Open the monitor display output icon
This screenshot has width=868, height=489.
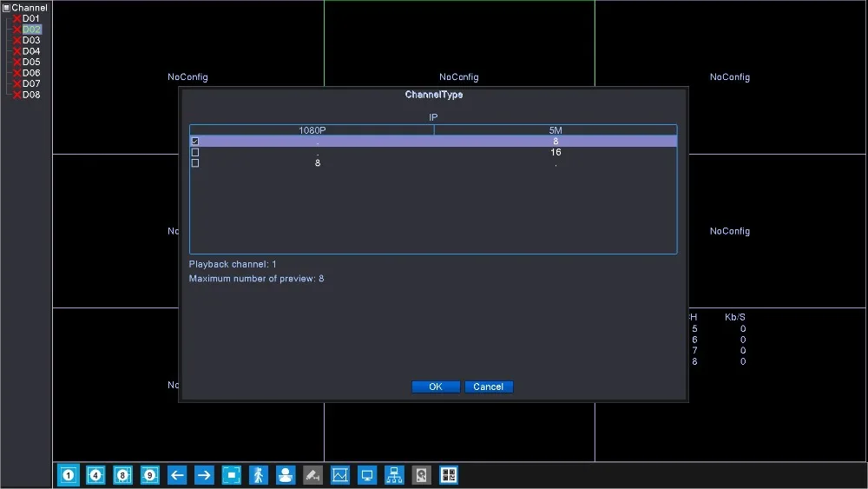[x=367, y=475]
